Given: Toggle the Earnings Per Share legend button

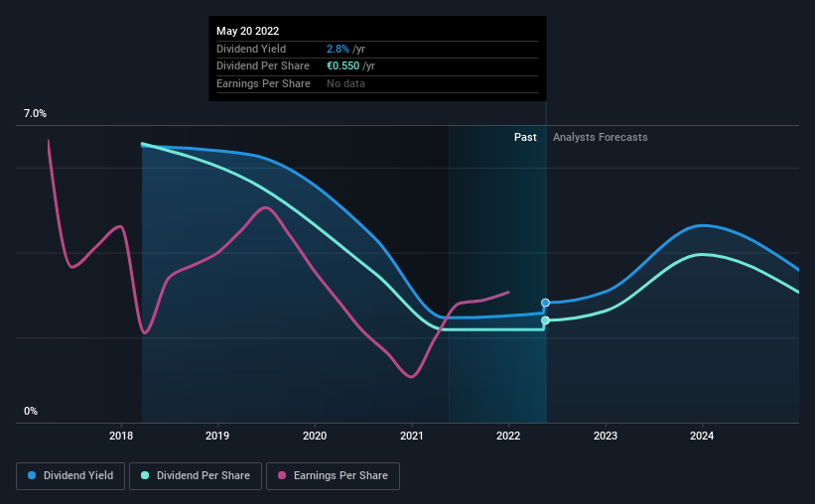Looking at the screenshot, I should [333, 476].
